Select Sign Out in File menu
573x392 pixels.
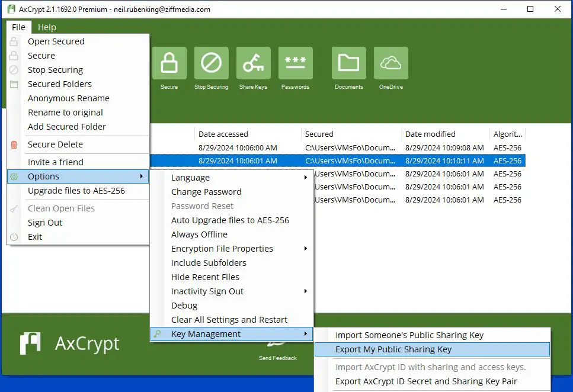point(78,223)
